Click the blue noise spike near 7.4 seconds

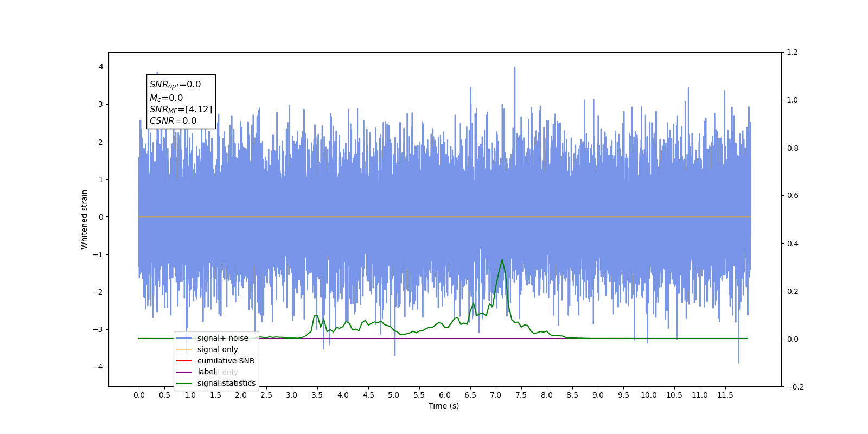coord(515,68)
